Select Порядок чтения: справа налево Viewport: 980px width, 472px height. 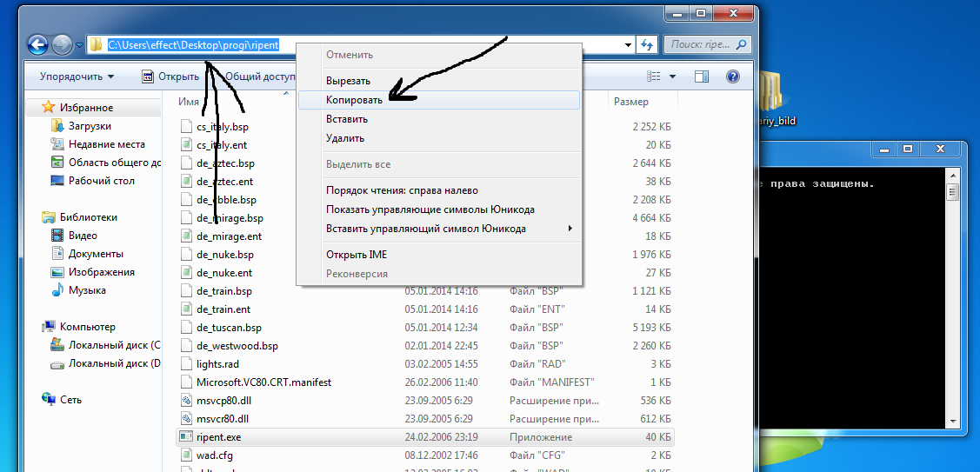click(439, 190)
